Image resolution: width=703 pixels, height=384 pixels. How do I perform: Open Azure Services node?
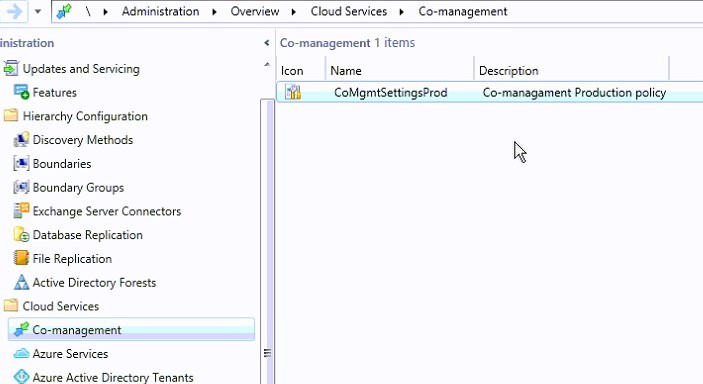pos(70,354)
